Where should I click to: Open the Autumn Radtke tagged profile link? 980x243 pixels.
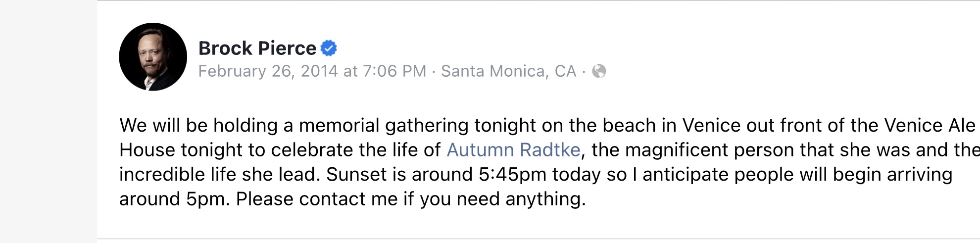513,150
